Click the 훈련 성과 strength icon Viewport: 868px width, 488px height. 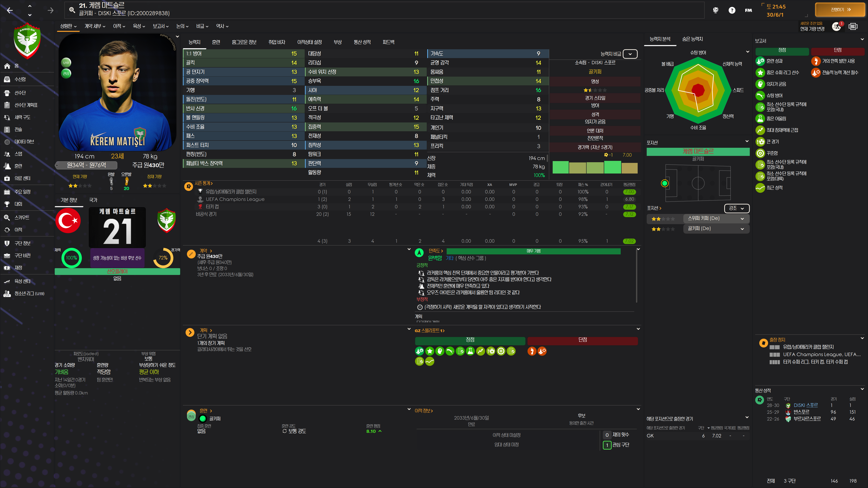coord(760,61)
